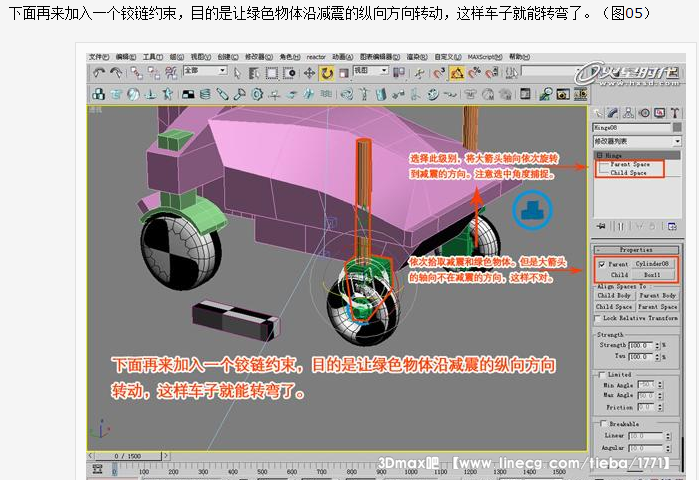Enable Lock Relative Transform checkbox
Image resolution: width=699 pixels, height=480 pixels.
598,319
